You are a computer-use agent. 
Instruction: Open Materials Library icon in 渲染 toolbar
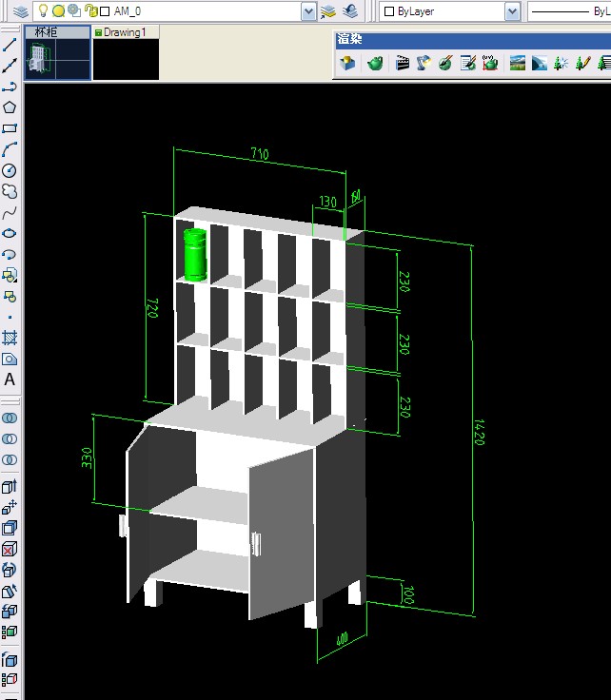coord(467,63)
